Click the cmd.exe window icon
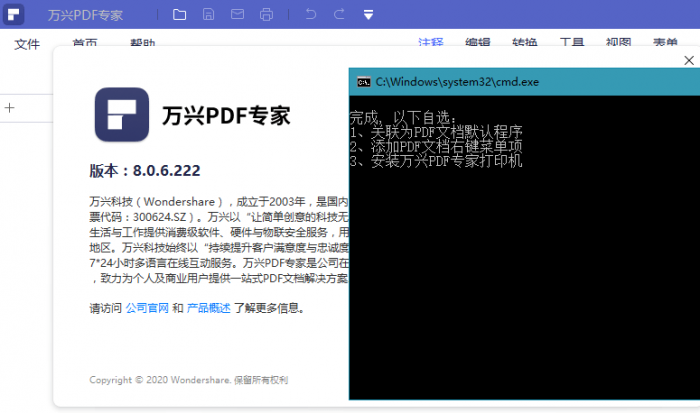 click(x=364, y=82)
